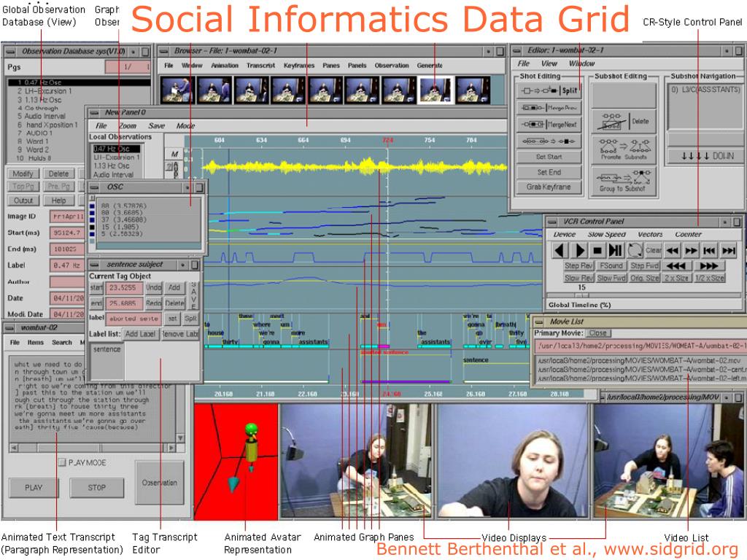Click 2 x Size button in VCR panel

tap(676, 278)
